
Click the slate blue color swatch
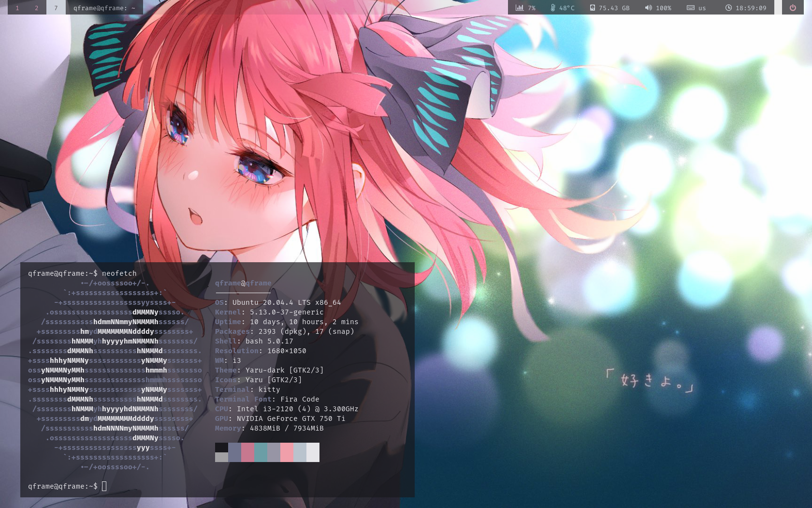(x=234, y=452)
